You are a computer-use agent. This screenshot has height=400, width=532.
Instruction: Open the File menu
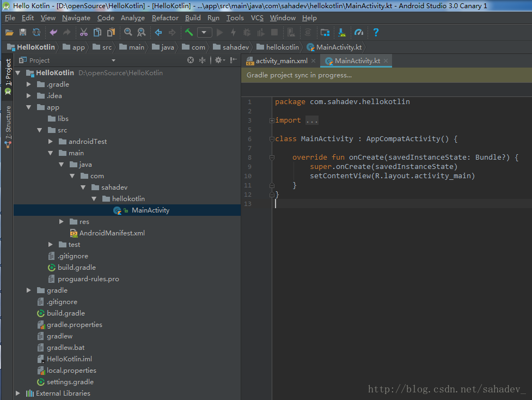(x=10, y=18)
